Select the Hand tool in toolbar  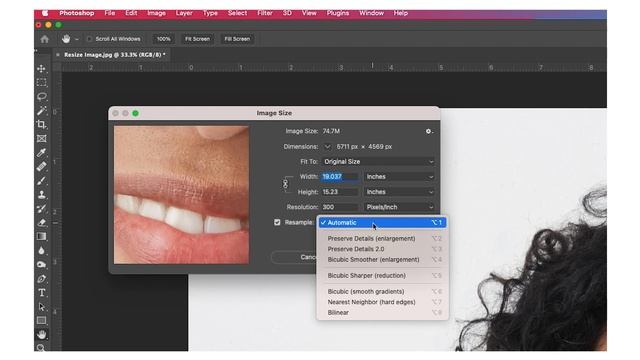[42, 335]
